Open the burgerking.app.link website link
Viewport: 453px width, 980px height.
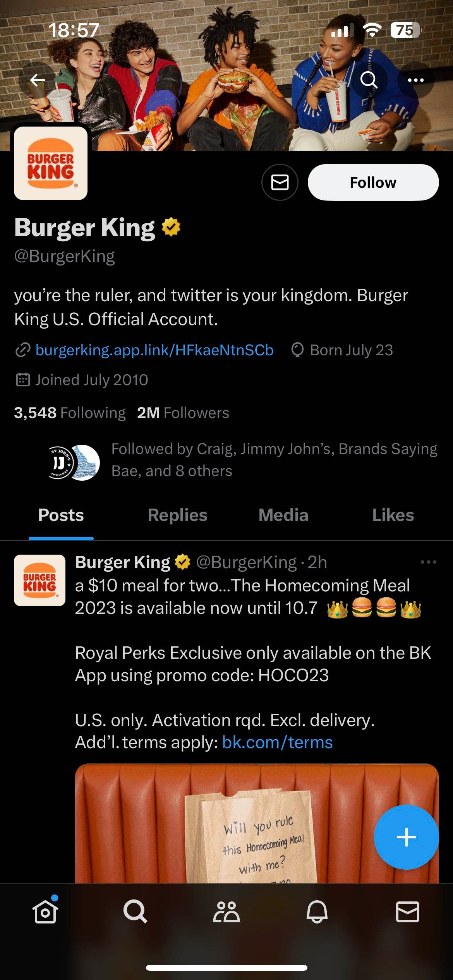(x=154, y=350)
